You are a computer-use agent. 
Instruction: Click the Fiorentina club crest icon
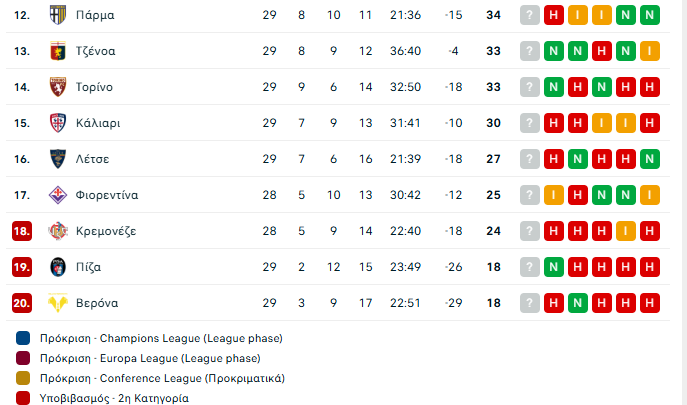(x=57, y=195)
